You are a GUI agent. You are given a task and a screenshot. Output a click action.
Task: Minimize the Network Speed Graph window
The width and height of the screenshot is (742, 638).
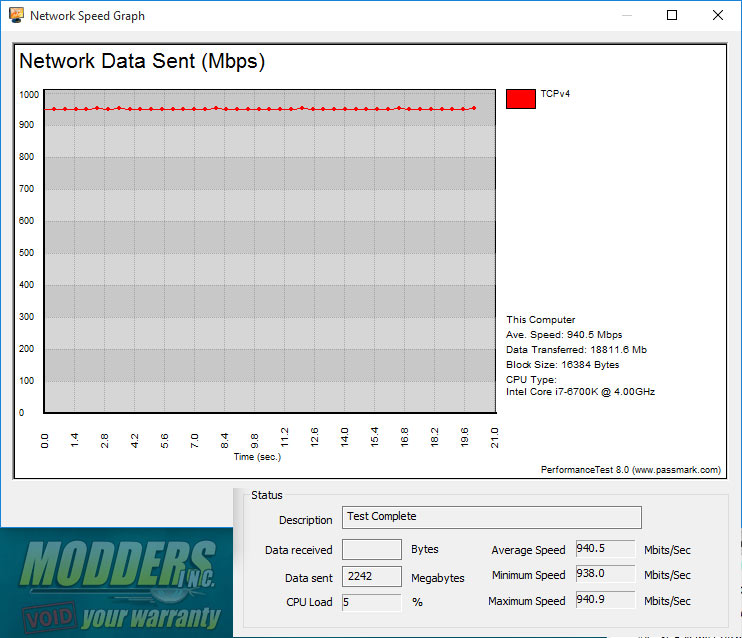pos(627,15)
